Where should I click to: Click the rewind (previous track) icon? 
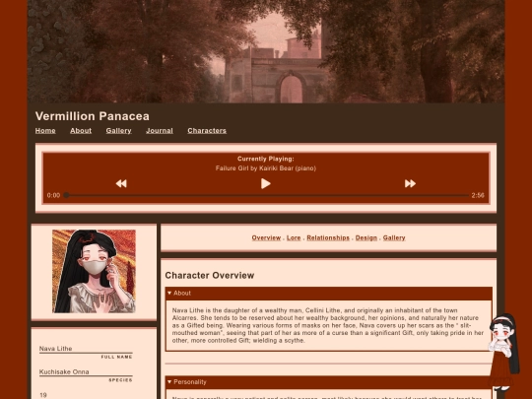(121, 183)
